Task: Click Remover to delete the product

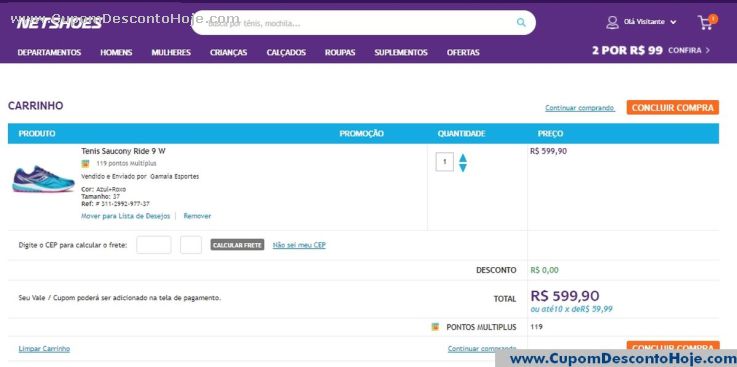Action: click(x=197, y=216)
